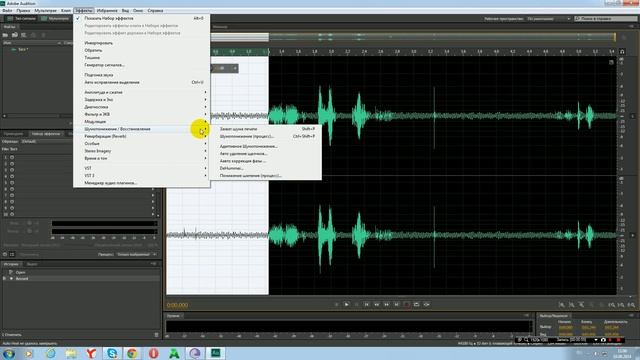Screen dimensions: 640x360
Task: Open the Файл menu
Action: coord(7,11)
